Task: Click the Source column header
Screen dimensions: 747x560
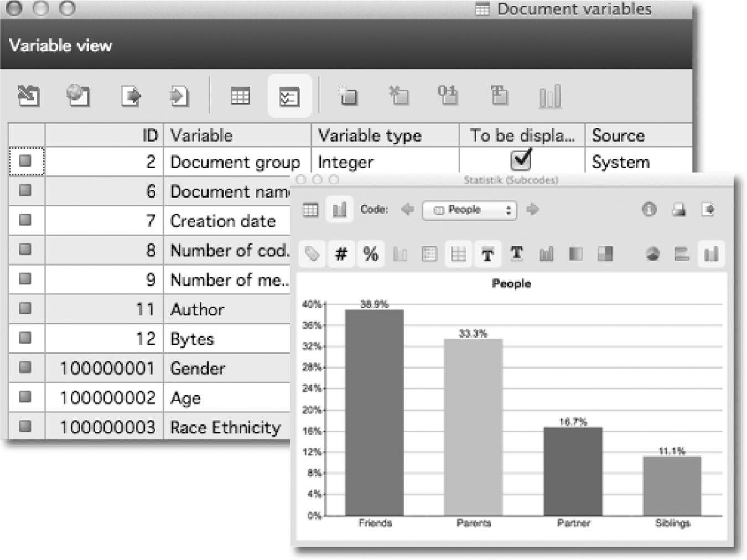Action: [639, 135]
